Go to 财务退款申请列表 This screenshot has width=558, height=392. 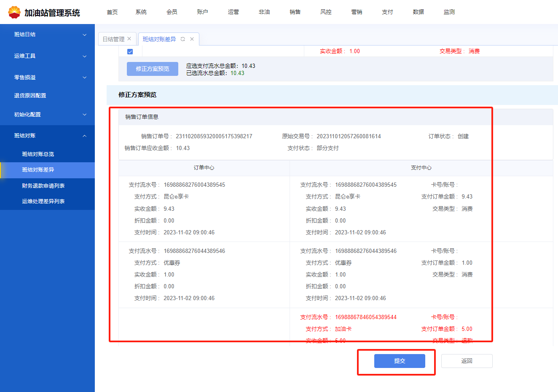(43, 186)
